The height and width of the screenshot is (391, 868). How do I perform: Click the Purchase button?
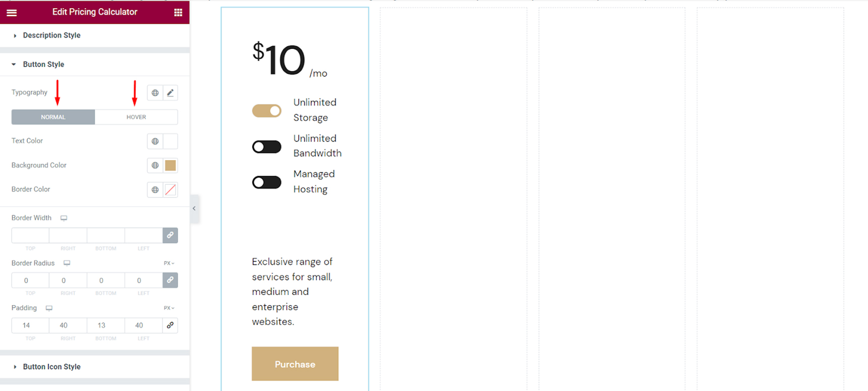point(295,364)
